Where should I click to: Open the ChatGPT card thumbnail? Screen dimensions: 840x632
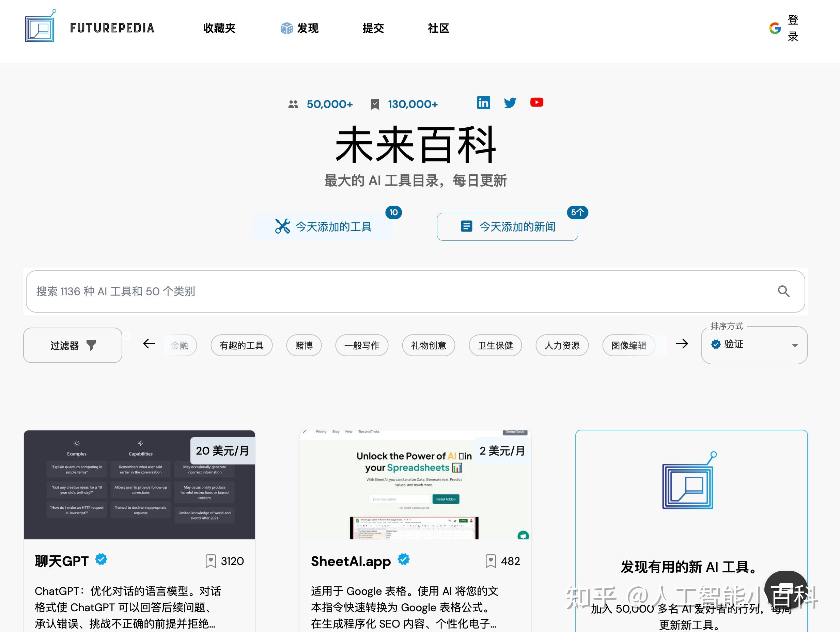139,485
